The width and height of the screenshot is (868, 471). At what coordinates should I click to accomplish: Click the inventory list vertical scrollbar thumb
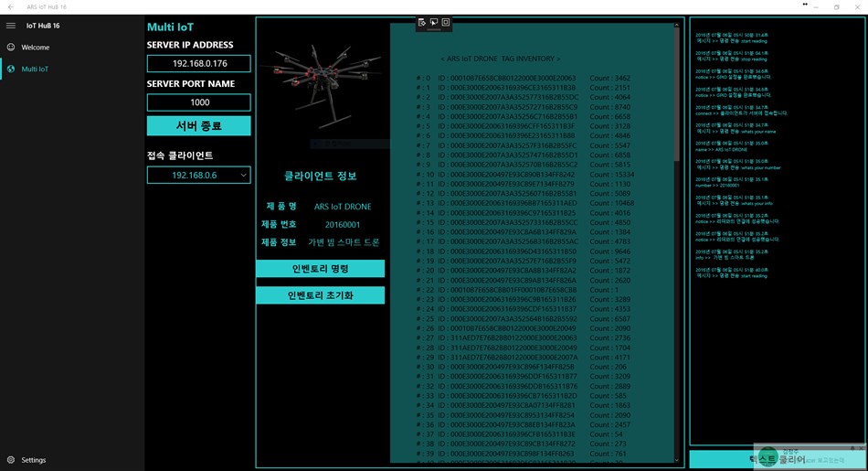(676, 95)
